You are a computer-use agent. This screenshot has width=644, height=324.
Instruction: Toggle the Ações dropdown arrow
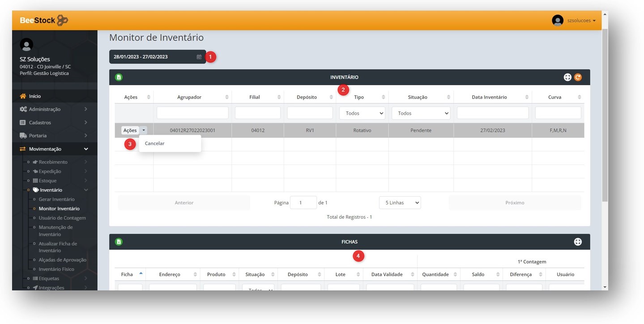pyautogui.click(x=144, y=130)
